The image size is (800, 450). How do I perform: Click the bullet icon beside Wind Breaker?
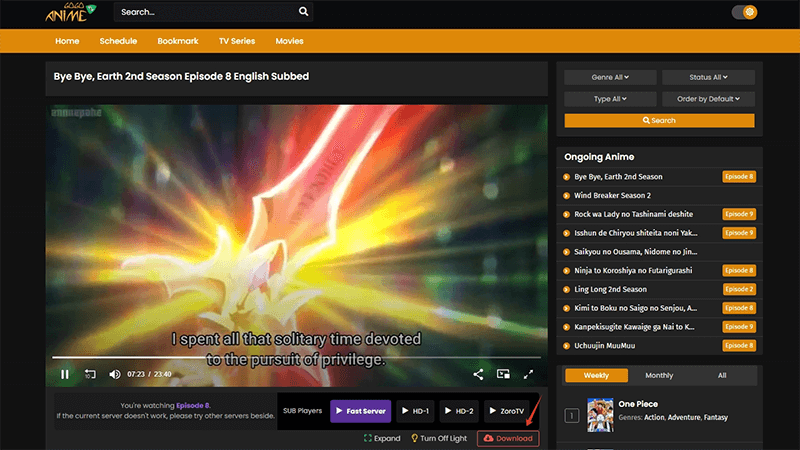pos(566,195)
